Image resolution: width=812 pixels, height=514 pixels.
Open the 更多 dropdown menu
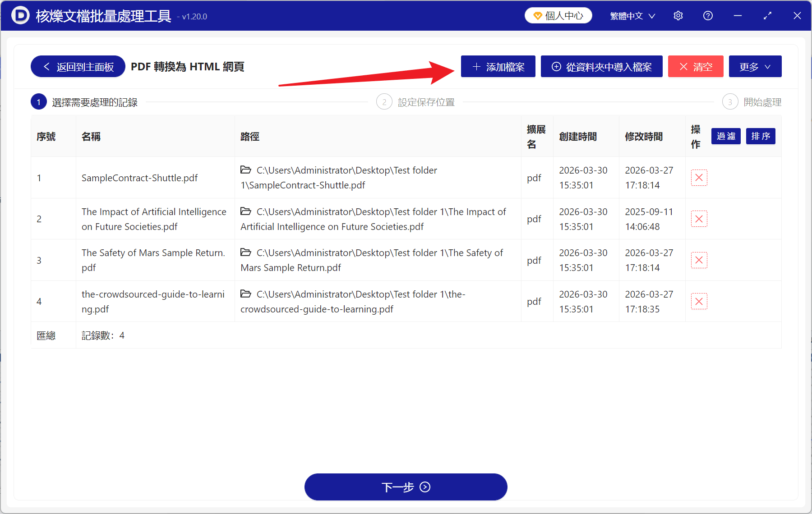(x=755, y=66)
